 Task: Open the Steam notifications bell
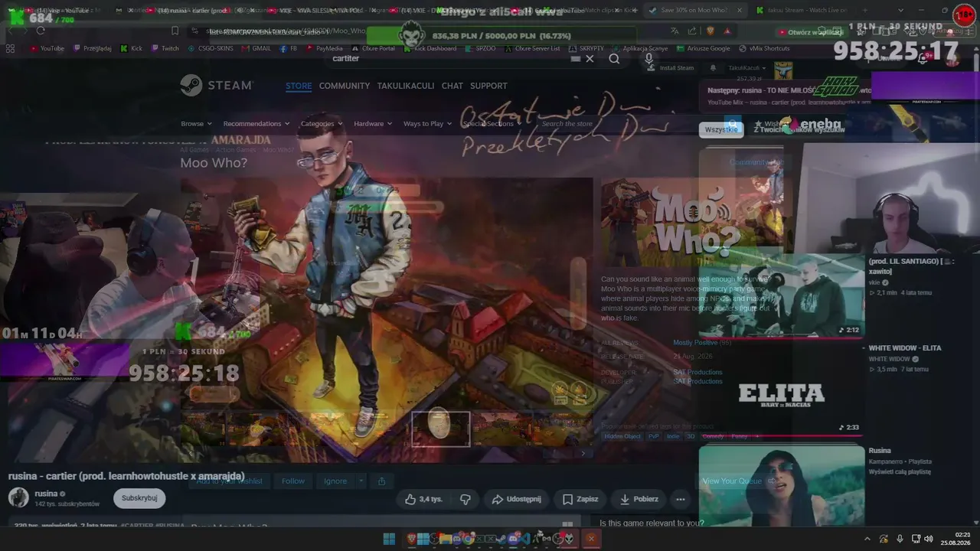pyautogui.click(x=713, y=68)
